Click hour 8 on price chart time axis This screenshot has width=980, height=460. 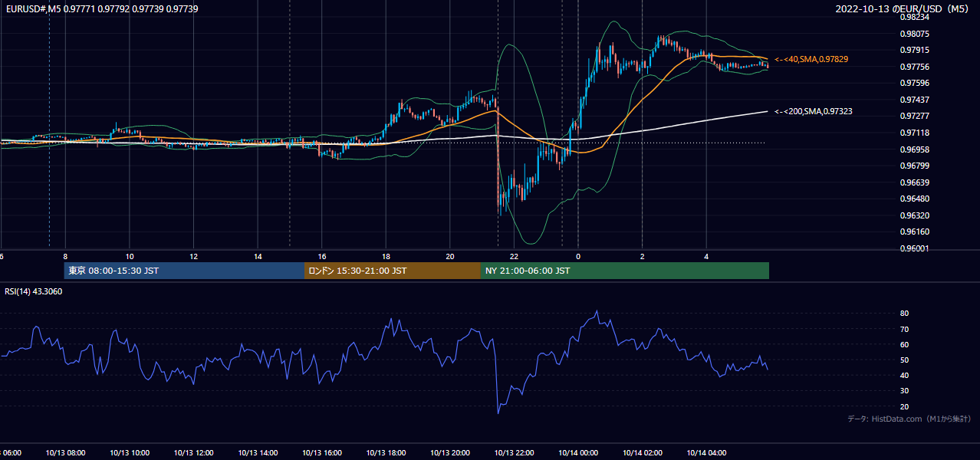[x=65, y=257]
